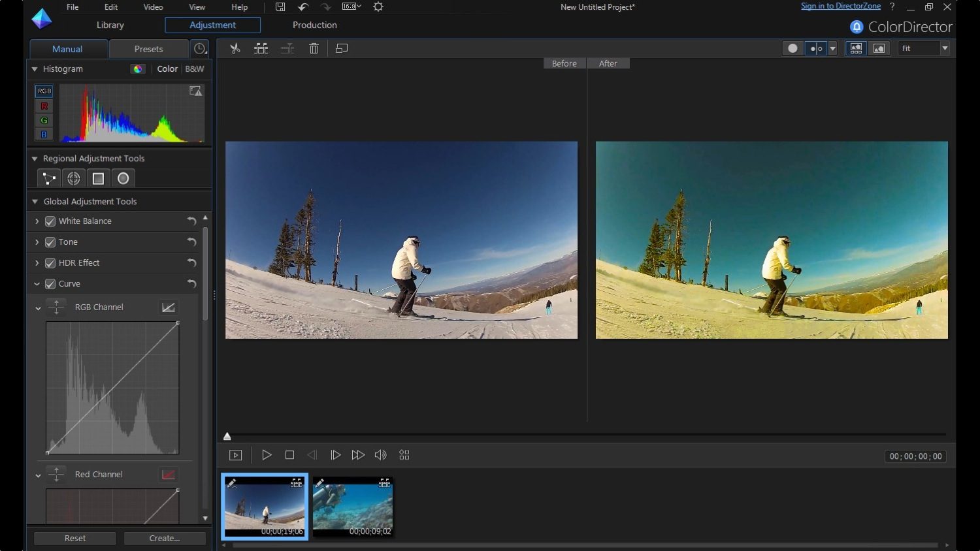Uncheck the Curve checkbox
Viewport: 980px width, 551px height.
pyautogui.click(x=50, y=284)
